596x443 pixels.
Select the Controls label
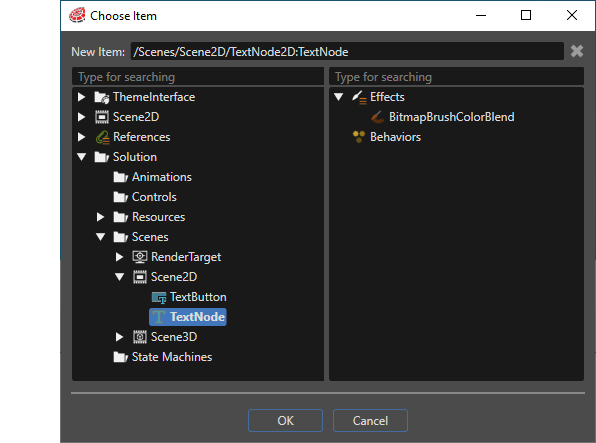tap(154, 197)
